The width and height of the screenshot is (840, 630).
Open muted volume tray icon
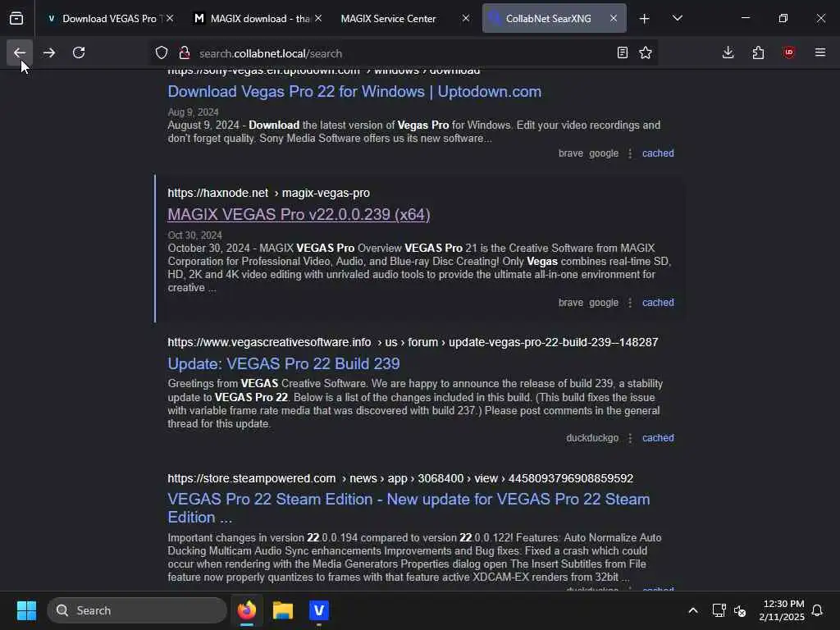pyautogui.click(x=740, y=610)
